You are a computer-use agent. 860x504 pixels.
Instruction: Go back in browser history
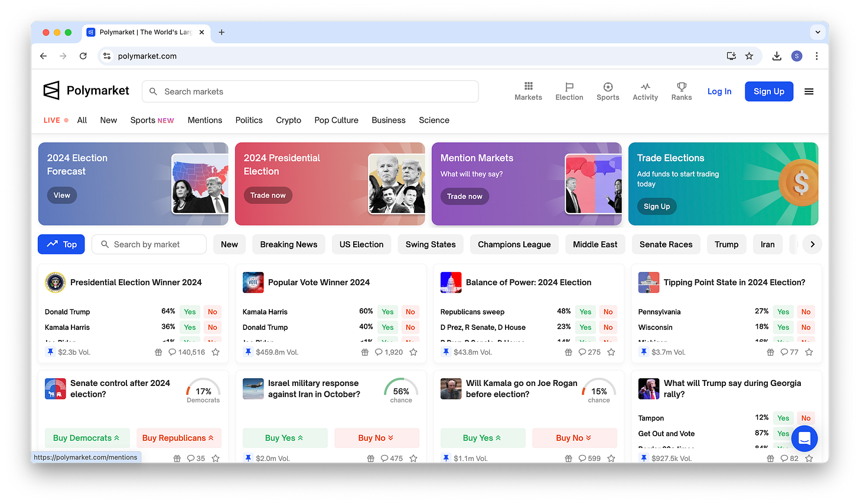point(43,56)
